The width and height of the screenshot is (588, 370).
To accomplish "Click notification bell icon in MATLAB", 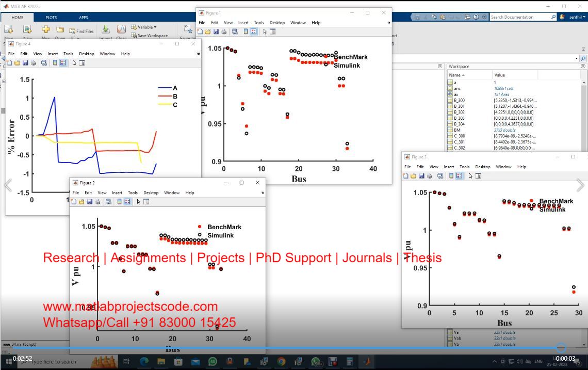I will pos(562,17).
